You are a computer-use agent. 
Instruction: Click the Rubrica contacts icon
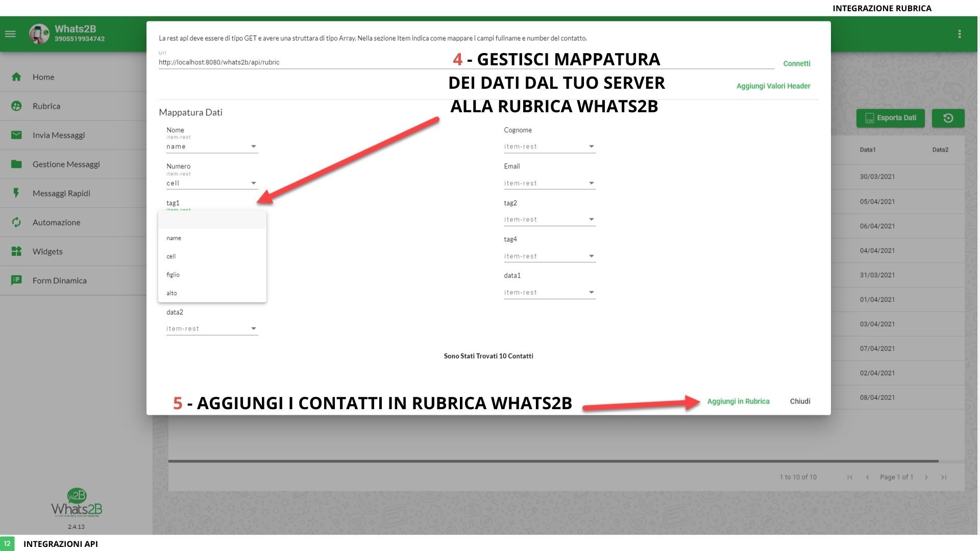click(x=16, y=106)
